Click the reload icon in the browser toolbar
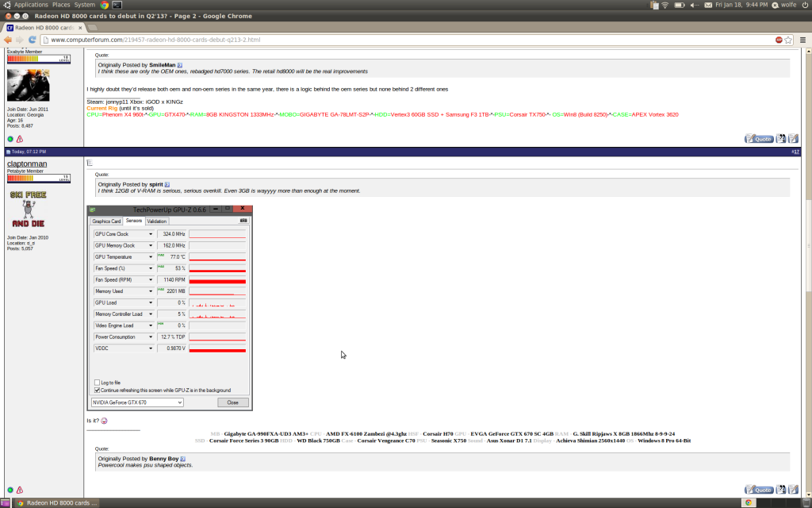 pos(31,39)
